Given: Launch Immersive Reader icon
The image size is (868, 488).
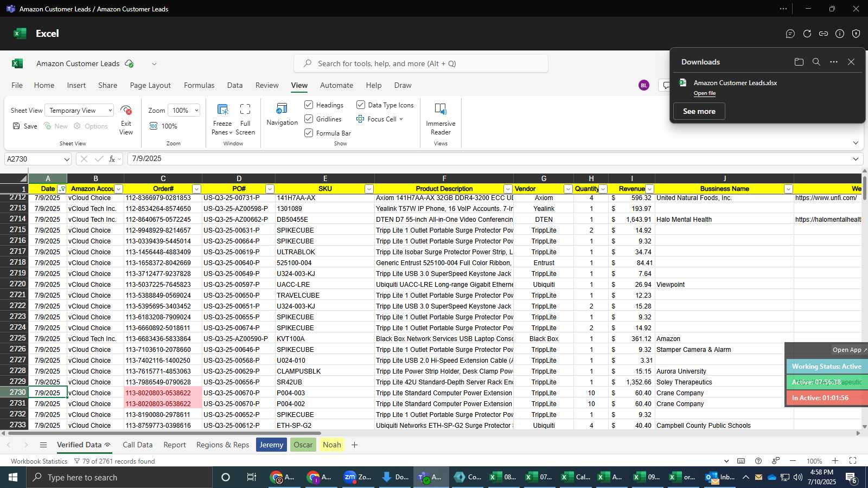Looking at the screenshot, I should tap(441, 109).
